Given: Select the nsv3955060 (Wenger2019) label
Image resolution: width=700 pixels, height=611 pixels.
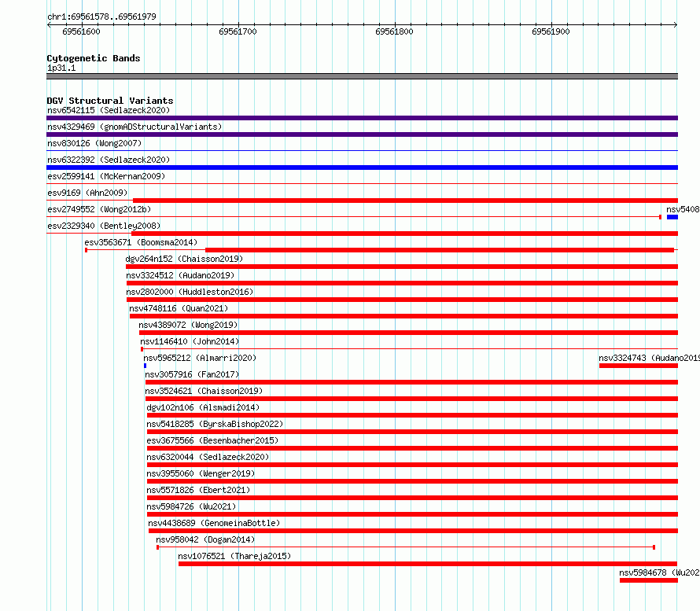Looking at the screenshot, I should point(201,473).
